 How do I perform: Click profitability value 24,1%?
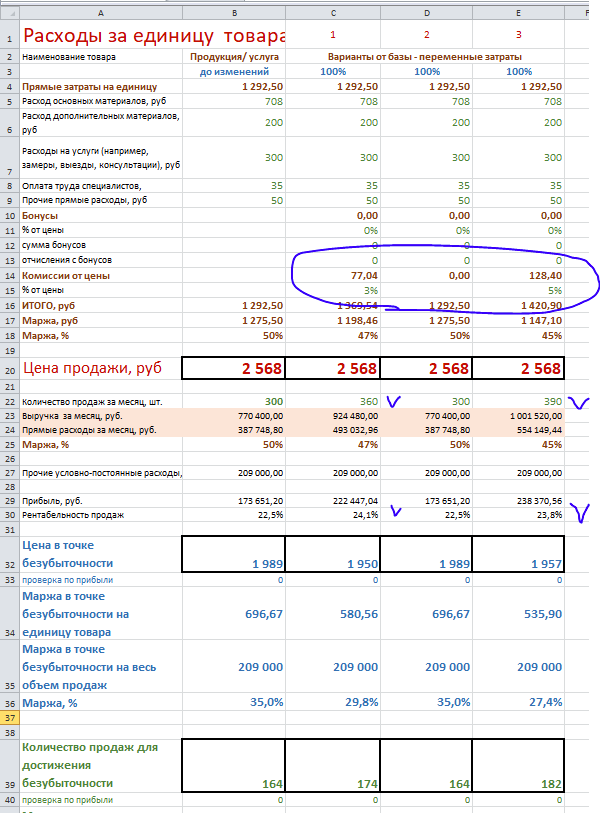coord(367,515)
